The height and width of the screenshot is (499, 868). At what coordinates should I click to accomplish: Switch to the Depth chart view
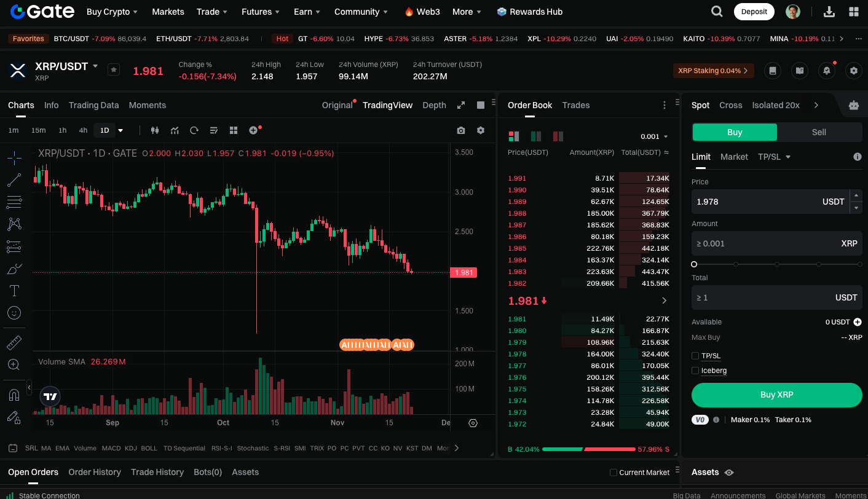coord(434,105)
